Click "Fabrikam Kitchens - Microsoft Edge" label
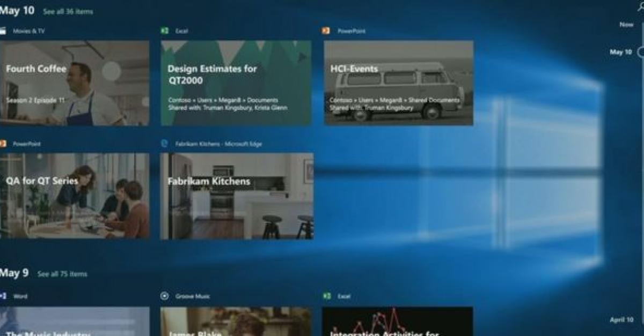This screenshot has height=336, width=644. pyautogui.click(x=218, y=144)
